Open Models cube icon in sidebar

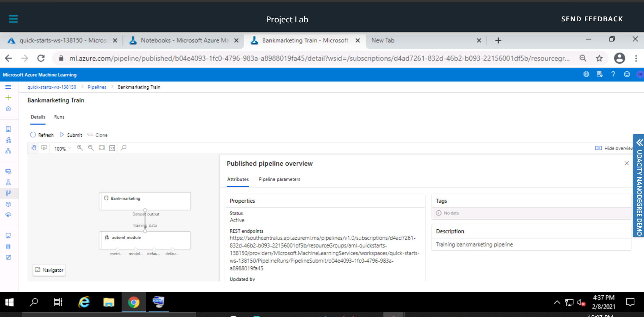pyautogui.click(x=8, y=204)
